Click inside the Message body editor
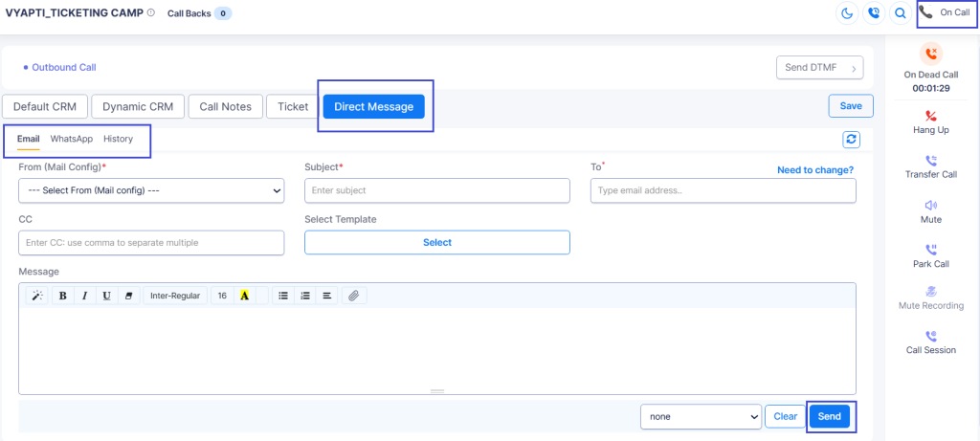Viewport: 980px width, 441px height. tap(436, 346)
